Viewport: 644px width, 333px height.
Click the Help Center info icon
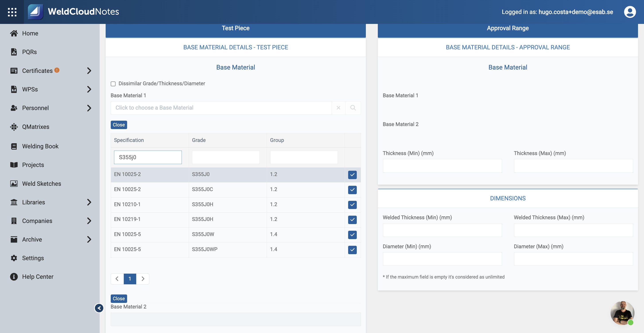[14, 277]
